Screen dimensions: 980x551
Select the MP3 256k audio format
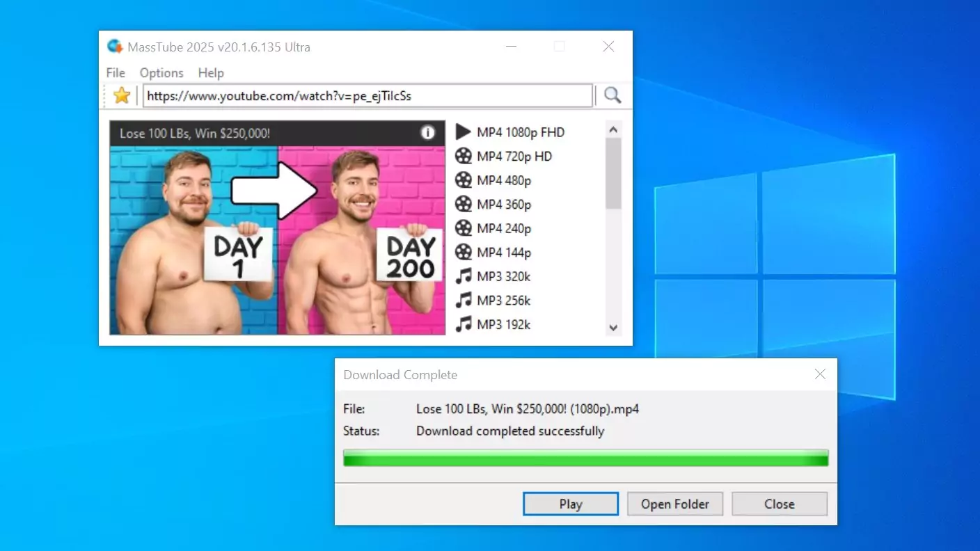click(x=504, y=301)
